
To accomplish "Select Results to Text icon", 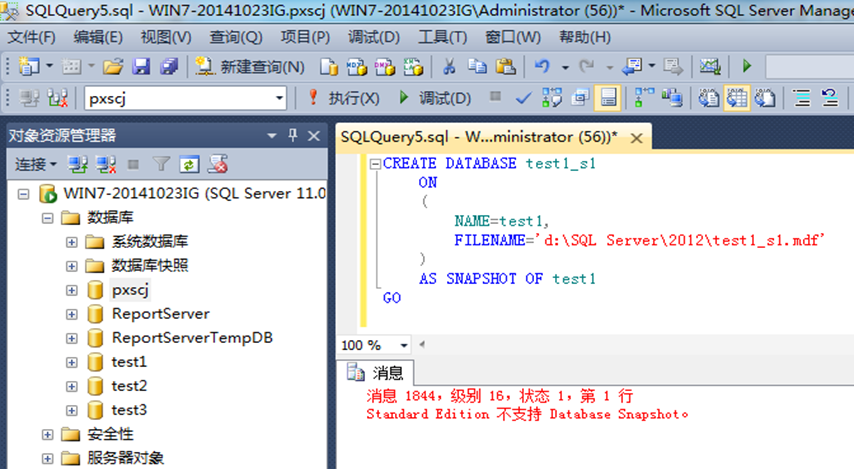I will (709, 98).
